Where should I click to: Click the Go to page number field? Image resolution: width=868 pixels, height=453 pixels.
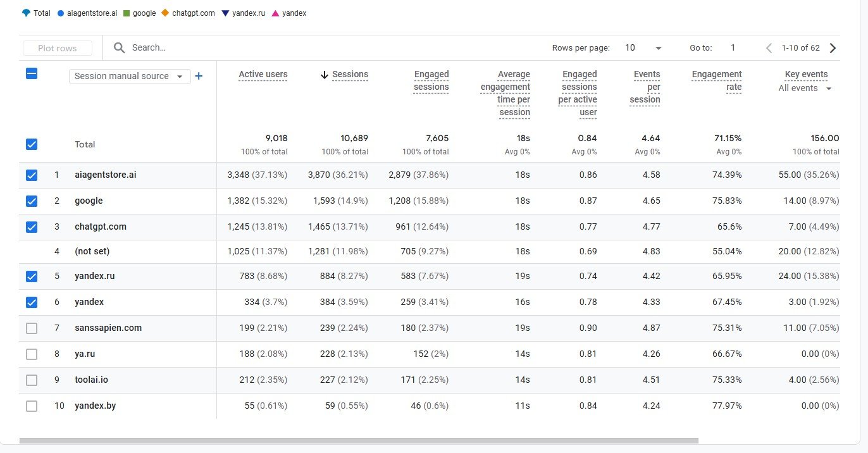pyautogui.click(x=733, y=48)
